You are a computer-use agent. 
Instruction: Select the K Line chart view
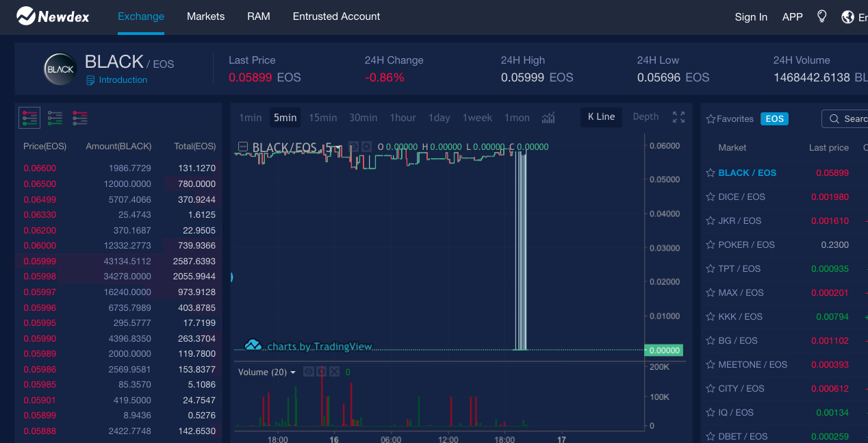click(x=602, y=117)
